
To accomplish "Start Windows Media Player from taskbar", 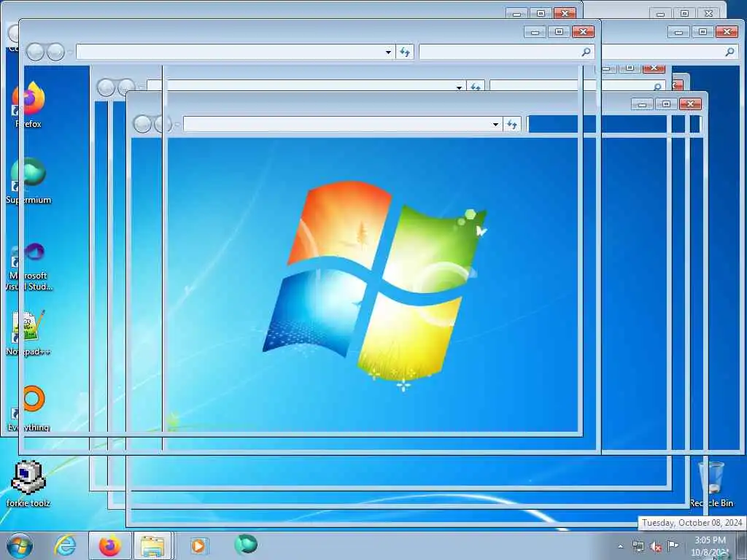I will (198, 545).
